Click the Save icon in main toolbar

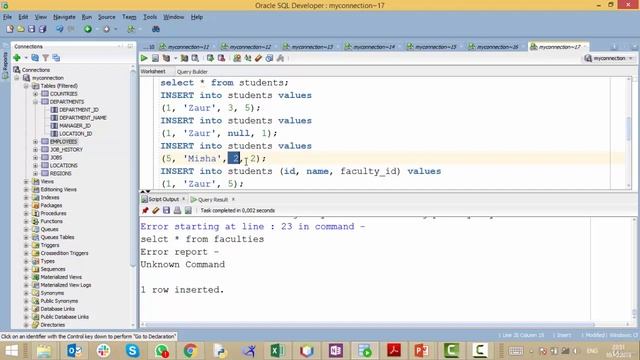pyautogui.click(x=31, y=29)
